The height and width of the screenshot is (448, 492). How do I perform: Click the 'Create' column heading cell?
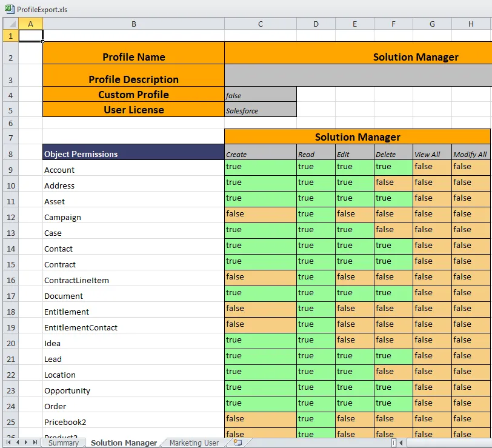coord(261,152)
